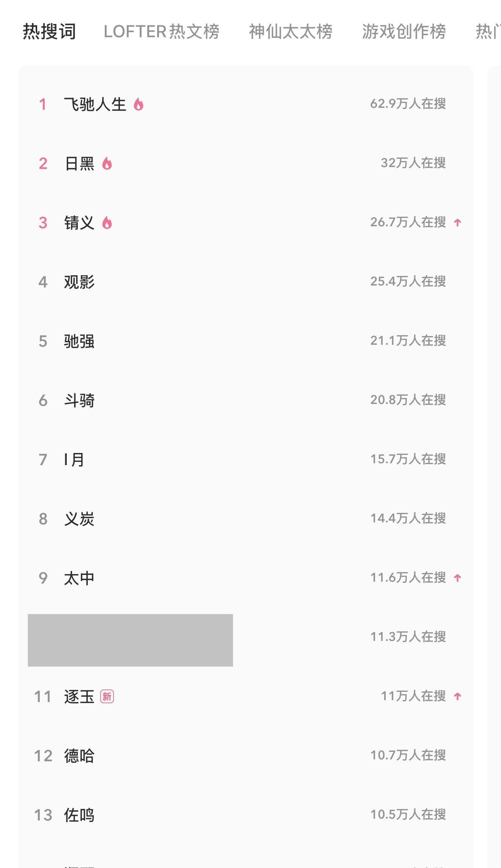Screen dimensions: 501x868
Task: Click the rising arrow on the 11.6万 row
Action: (x=457, y=578)
